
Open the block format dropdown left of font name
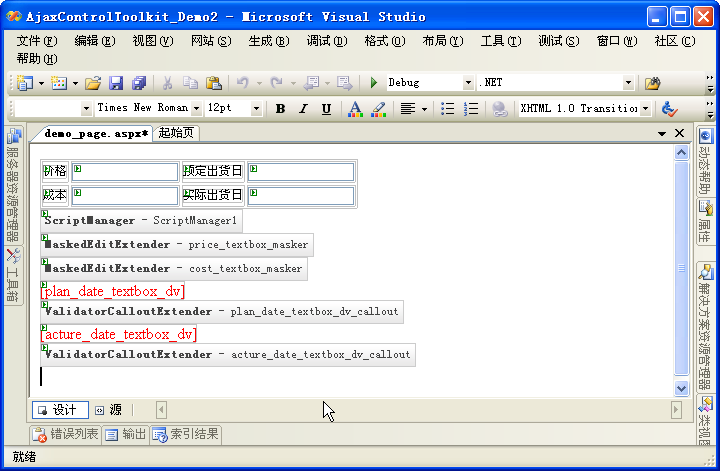[86, 109]
